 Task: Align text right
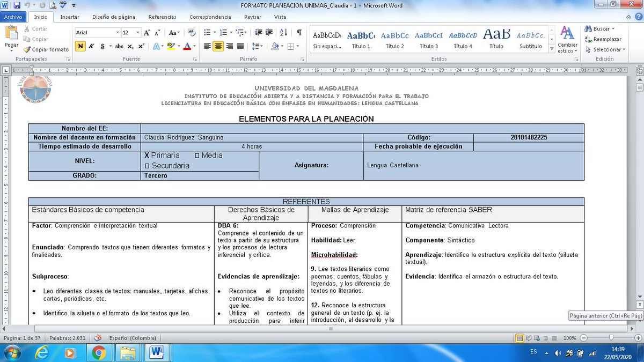[x=229, y=46]
